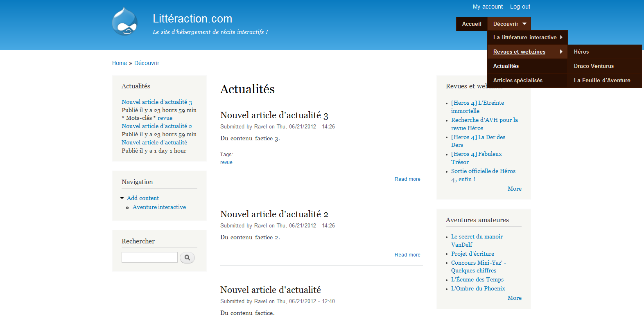Open the Découvrir dropdown menu
Screen dimensions: 644x315
509,24
